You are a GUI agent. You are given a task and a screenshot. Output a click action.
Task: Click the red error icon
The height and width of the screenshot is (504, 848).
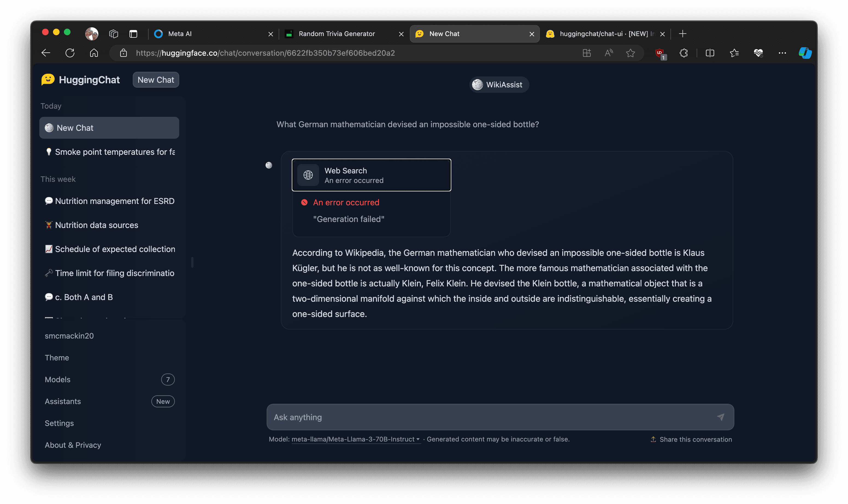pyautogui.click(x=304, y=202)
